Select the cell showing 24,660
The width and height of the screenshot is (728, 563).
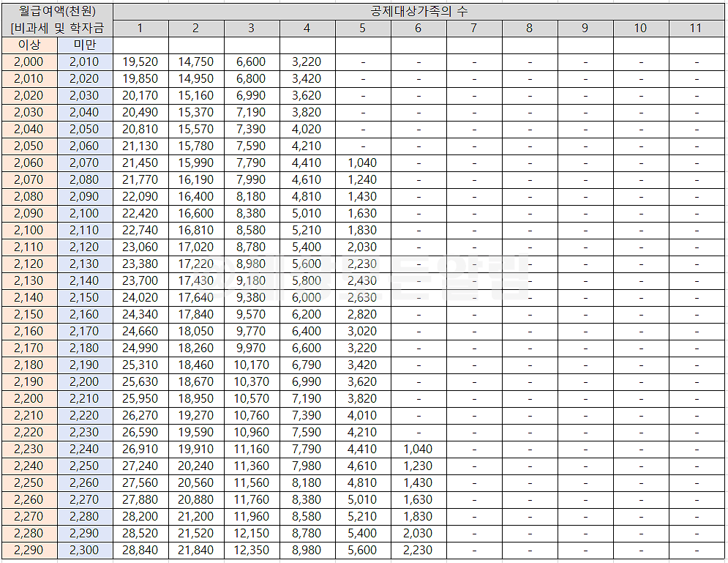click(x=140, y=331)
